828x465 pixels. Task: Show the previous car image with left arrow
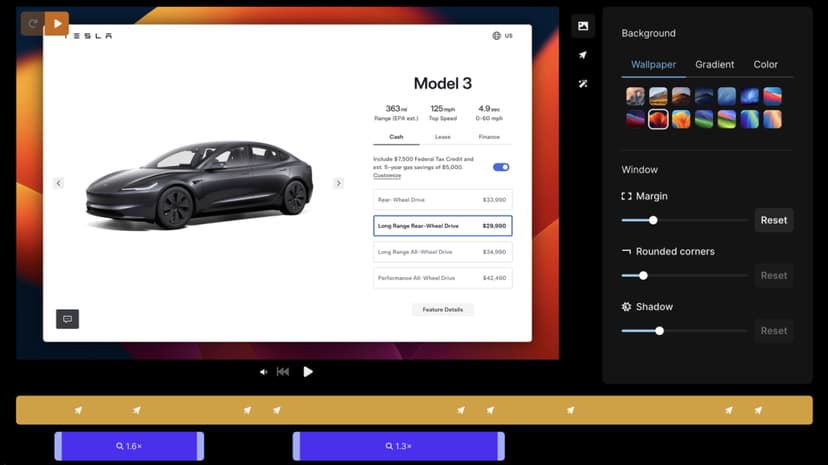pos(59,183)
